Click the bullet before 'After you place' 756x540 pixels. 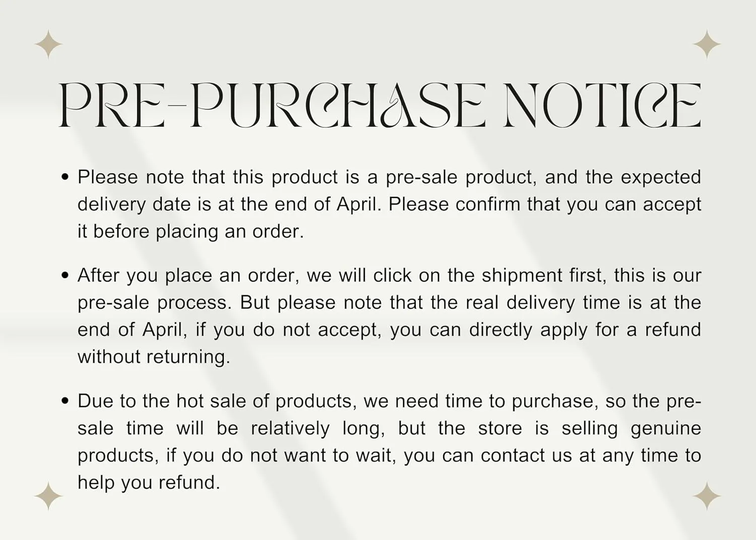tap(65, 276)
